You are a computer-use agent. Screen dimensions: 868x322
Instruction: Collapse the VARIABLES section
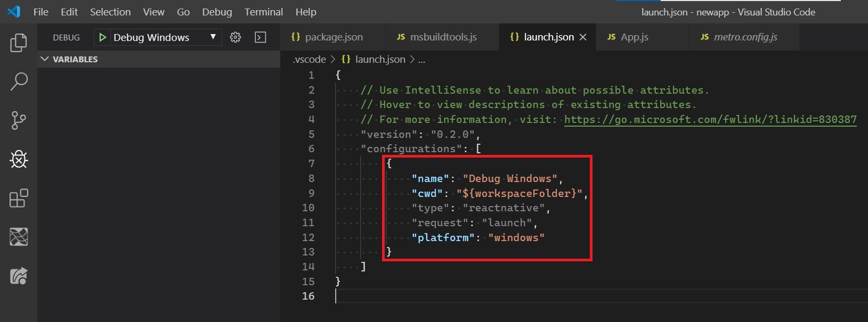[x=159, y=59]
